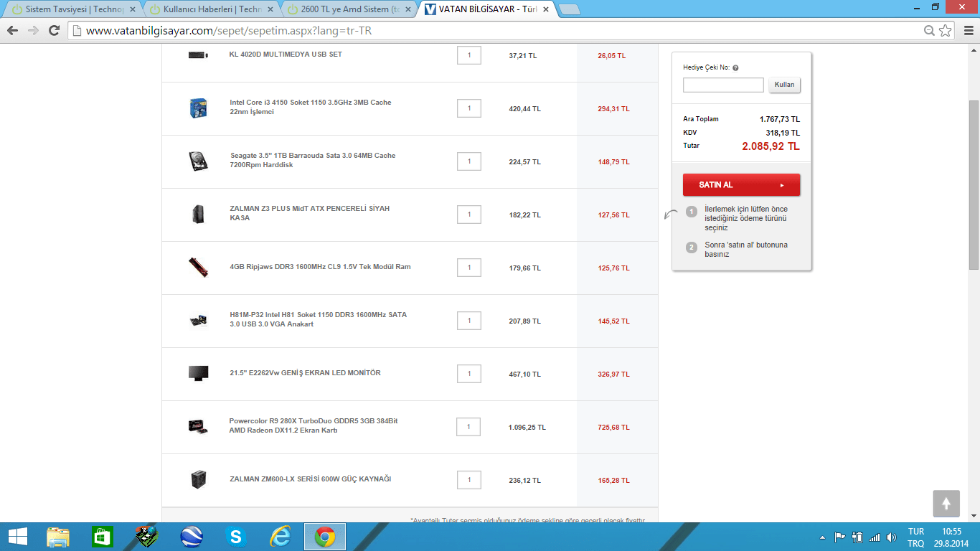The width and height of the screenshot is (980, 551).
Task: Launch Google Earth from the taskbar
Action: [x=192, y=537]
